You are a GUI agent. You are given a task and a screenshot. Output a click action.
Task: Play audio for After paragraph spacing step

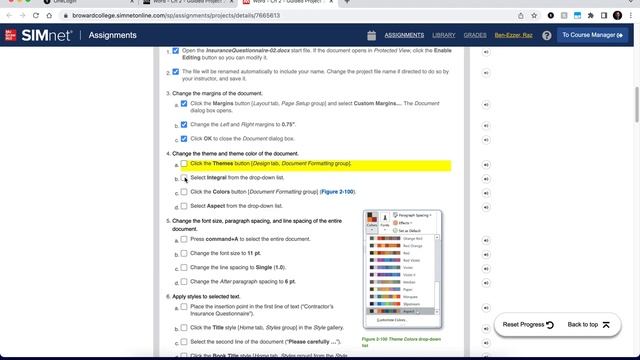(x=486, y=283)
